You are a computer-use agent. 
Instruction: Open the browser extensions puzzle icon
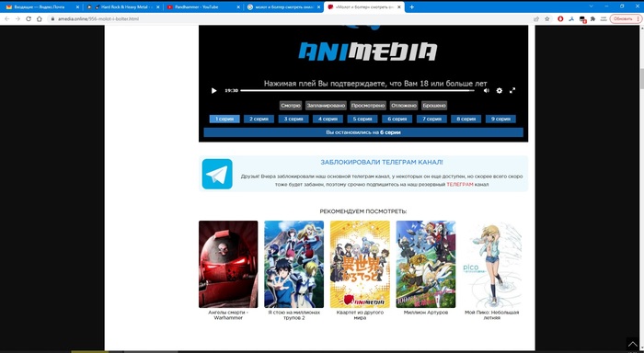pos(592,19)
